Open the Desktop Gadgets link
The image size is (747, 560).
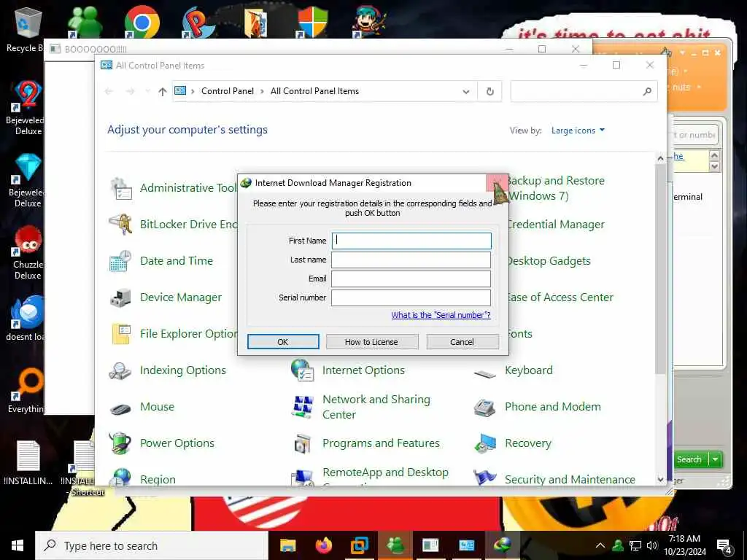550,261
